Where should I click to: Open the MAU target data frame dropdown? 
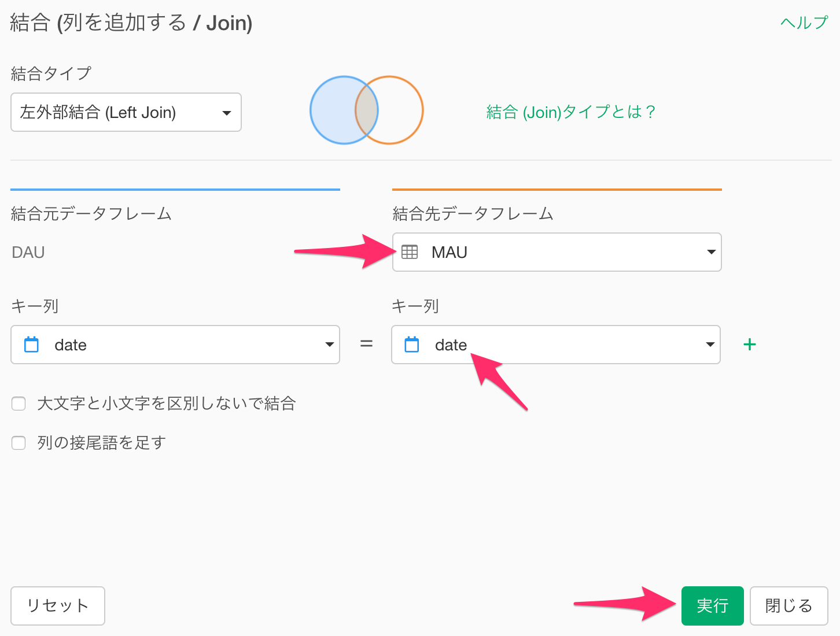(x=557, y=252)
